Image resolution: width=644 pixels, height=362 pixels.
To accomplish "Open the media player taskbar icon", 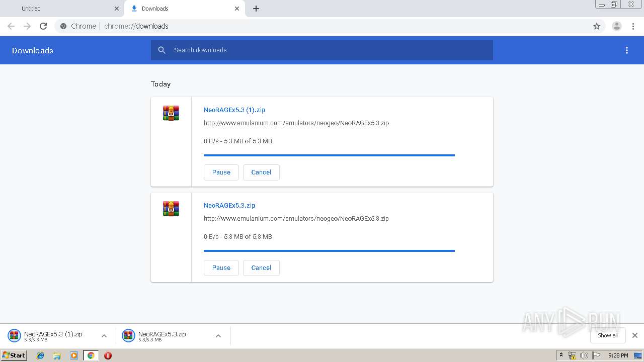I will click(x=74, y=355).
